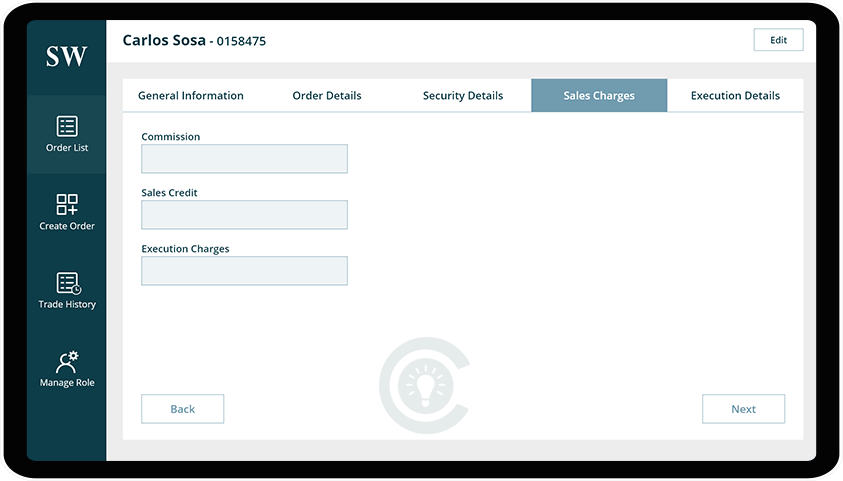Click the Manage Role text label
This screenshot has width=843, height=481.
67,383
